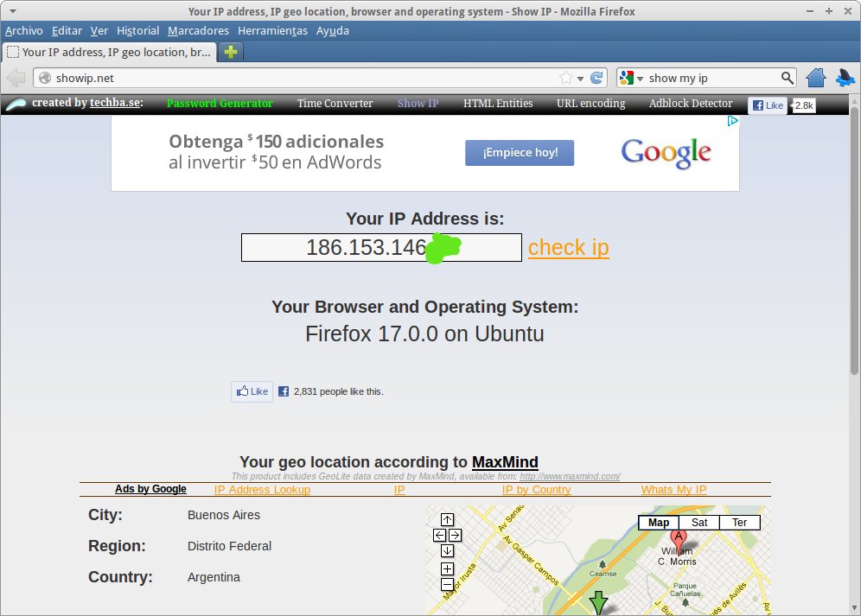Click the ¡Empiece hoy! ad button
Image resolution: width=861 pixels, height=616 pixels.
pyautogui.click(x=520, y=153)
